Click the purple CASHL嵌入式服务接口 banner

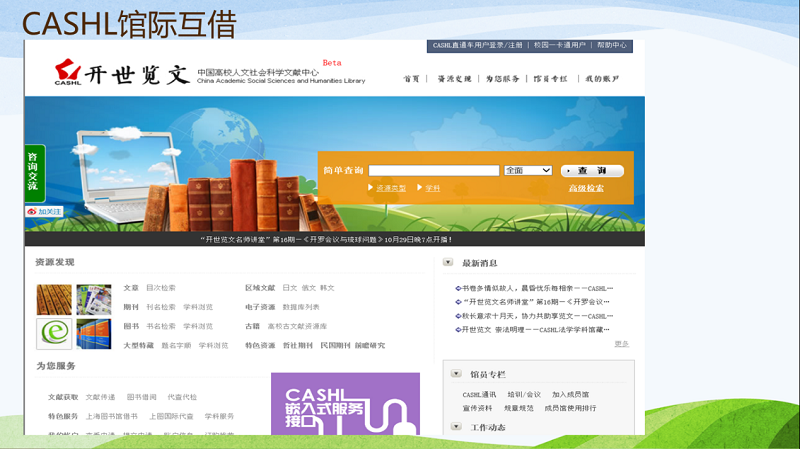(345, 404)
